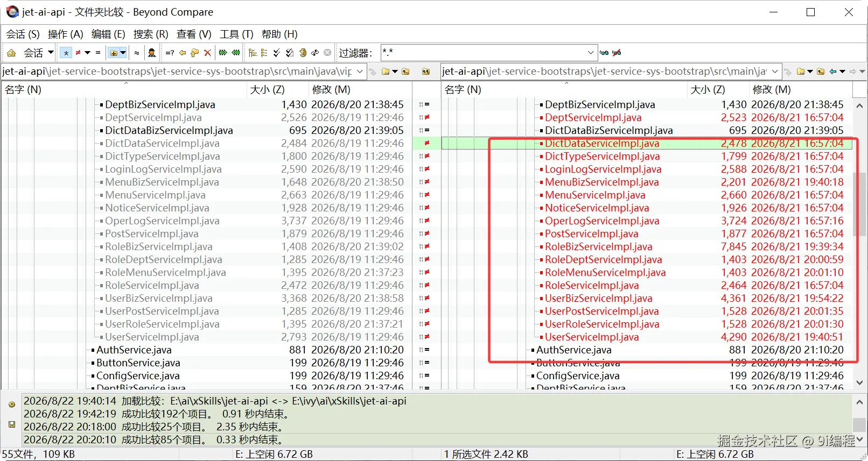Toggle the Suppress Filters crossed-glasses icon
Image resolution: width=868 pixels, height=461 pixels.
pos(617,53)
